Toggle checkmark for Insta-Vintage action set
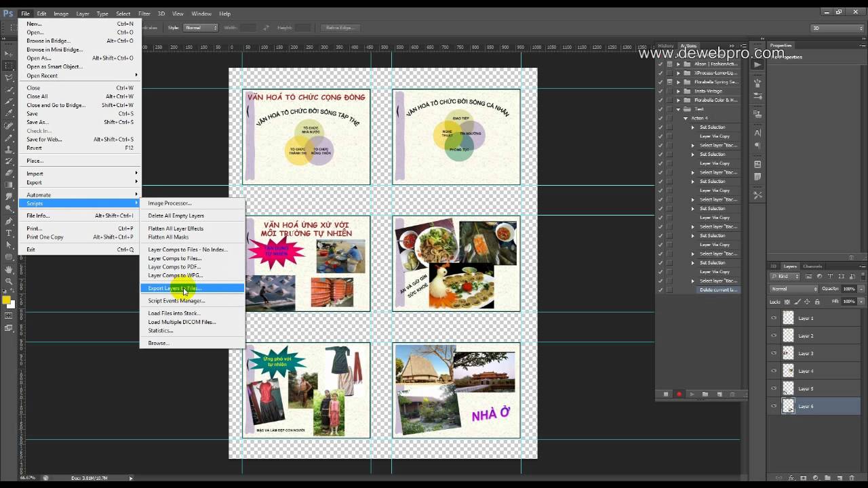Viewport: 868px width, 488px height. click(x=660, y=91)
